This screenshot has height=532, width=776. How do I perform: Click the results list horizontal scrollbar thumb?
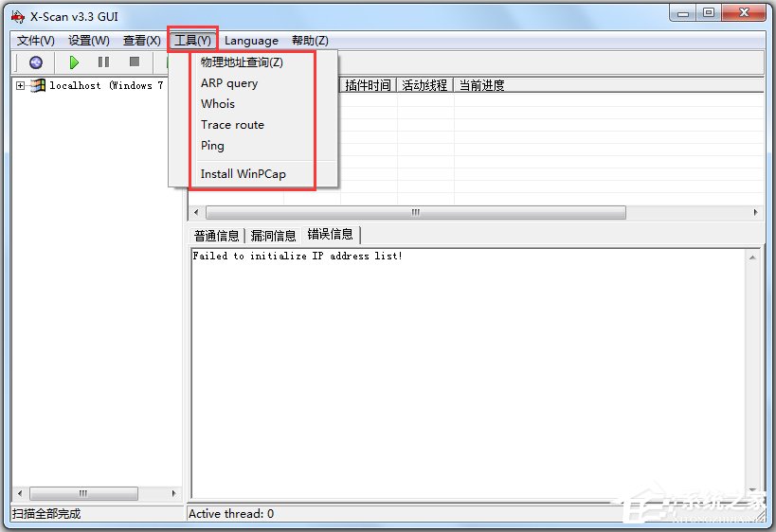pyautogui.click(x=416, y=213)
